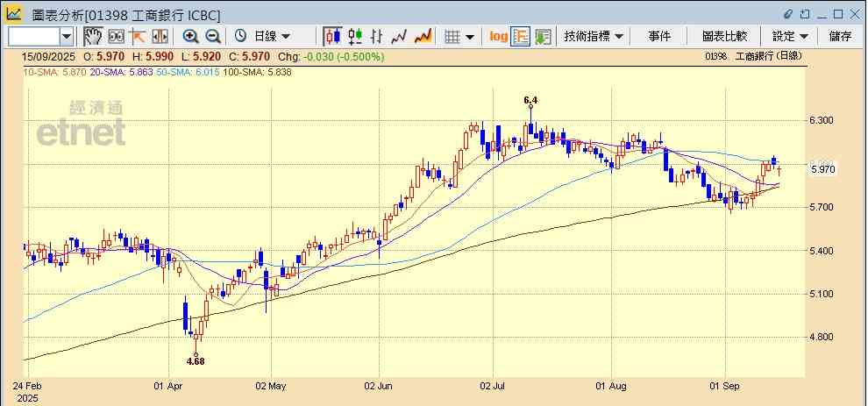Image resolution: width=868 pixels, height=406 pixels.
Task: Click the stock code input field
Action: tap(34, 37)
